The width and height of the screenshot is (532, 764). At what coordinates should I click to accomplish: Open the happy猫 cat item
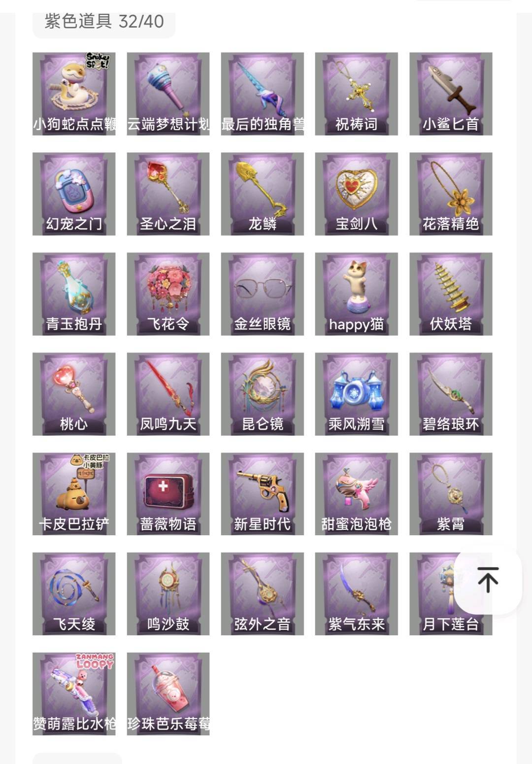coord(357,294)
